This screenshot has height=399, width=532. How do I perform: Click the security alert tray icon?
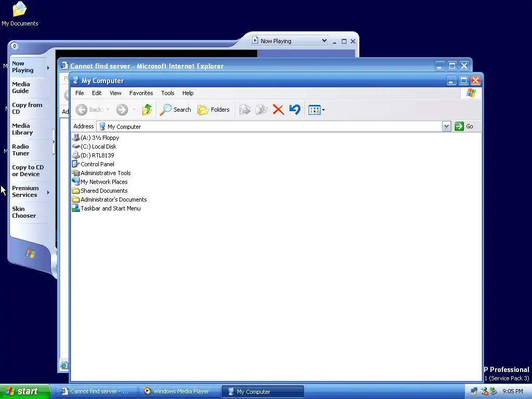pos(484,392)
